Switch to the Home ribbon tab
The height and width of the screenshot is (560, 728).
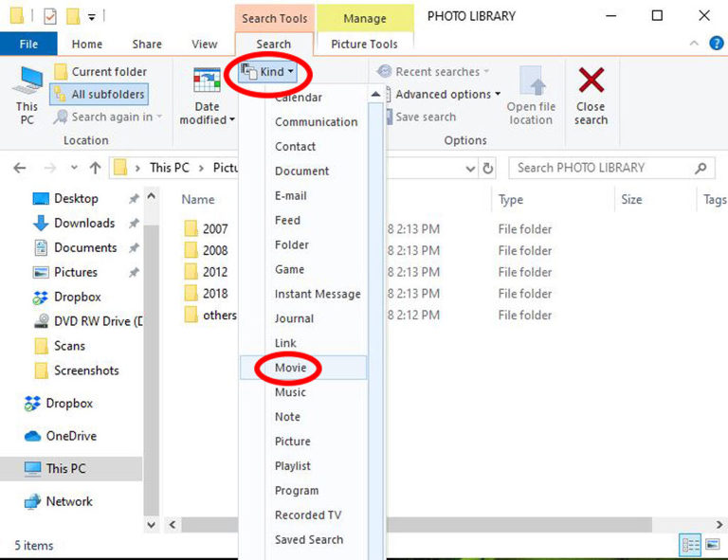click(x=87, y=45)
